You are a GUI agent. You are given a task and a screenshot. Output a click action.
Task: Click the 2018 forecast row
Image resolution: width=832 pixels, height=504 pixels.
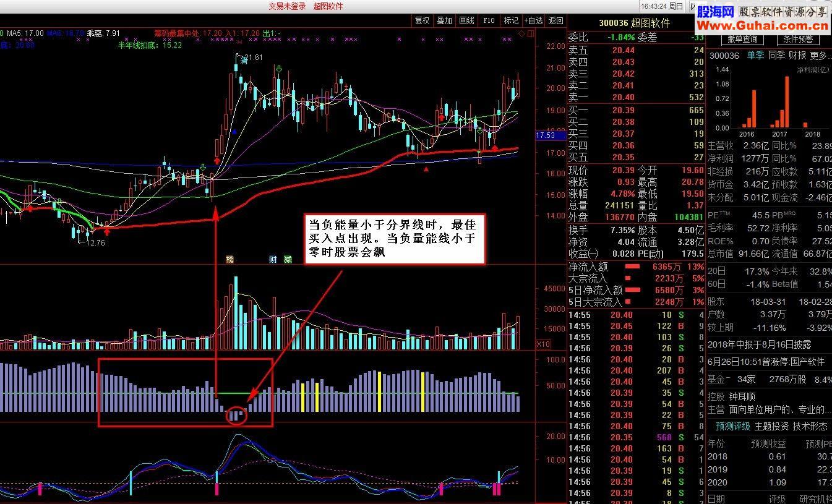click(x=770, y=456)
